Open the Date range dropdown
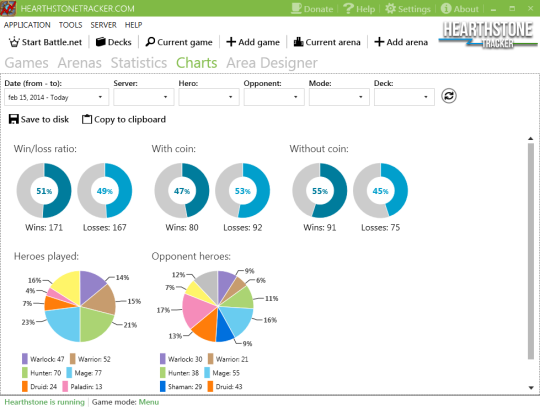The image size is (540, 409). tap(56, 97)
